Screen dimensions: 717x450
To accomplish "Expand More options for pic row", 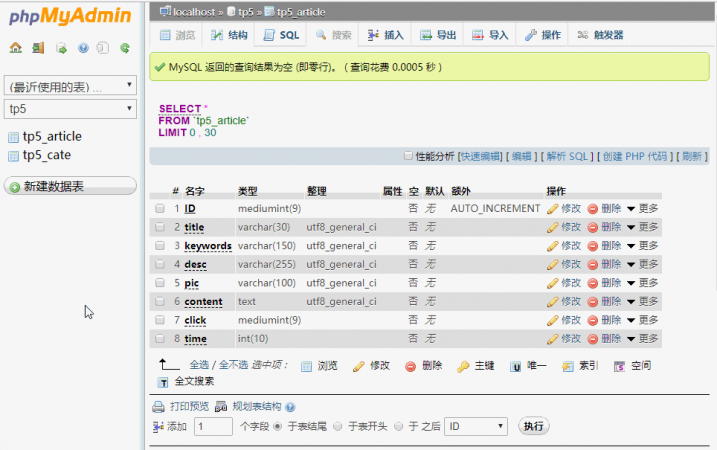I will [x=643, y=283].
